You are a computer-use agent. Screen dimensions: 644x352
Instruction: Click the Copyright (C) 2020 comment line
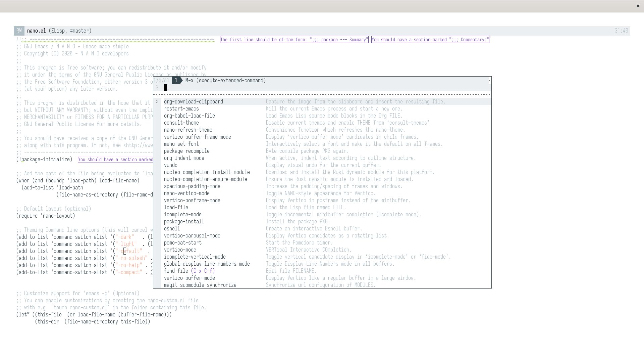72,54
